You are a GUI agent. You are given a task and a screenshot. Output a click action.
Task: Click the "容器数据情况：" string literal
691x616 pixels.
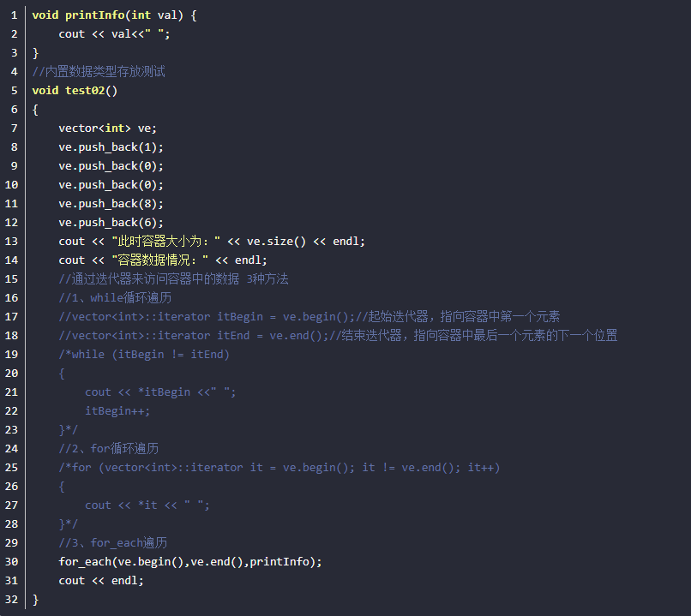pos(160,260)
